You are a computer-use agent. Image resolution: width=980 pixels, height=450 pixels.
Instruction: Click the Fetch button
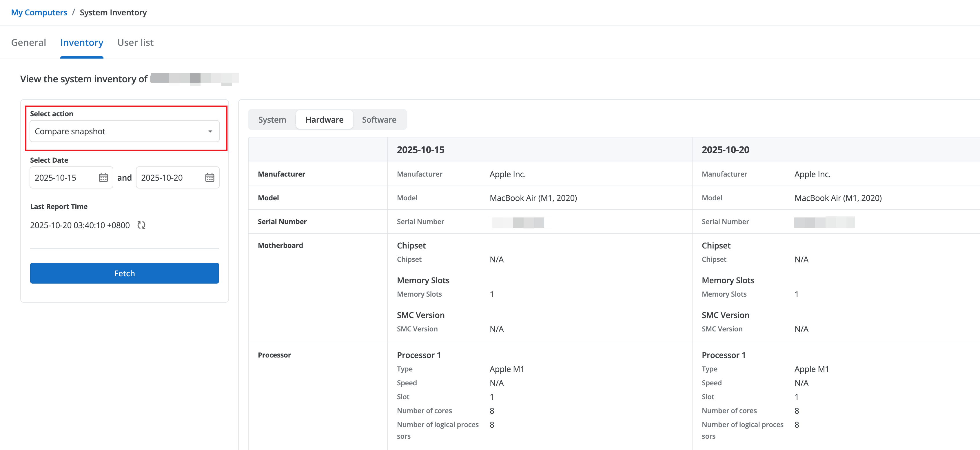click(124, 273)
